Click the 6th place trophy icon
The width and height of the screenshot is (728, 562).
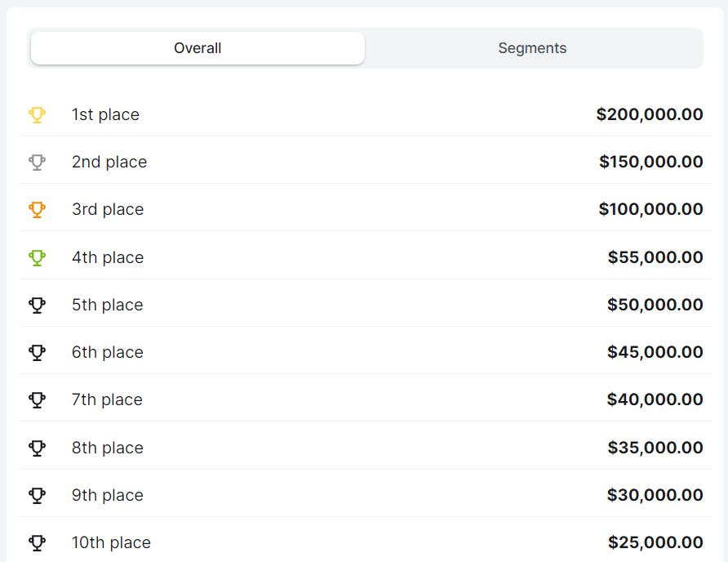tap(38, 352)
